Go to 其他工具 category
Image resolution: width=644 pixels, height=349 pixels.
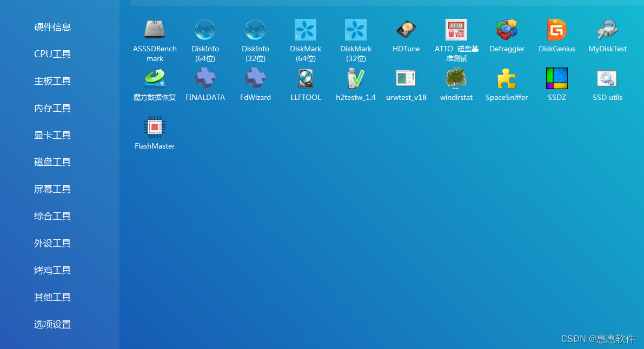tap(52, 297)
